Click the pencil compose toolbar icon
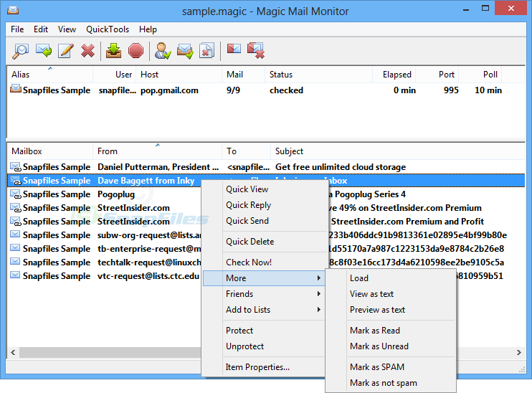The width and height of the screenshot is (532, 393). [66, 51]
